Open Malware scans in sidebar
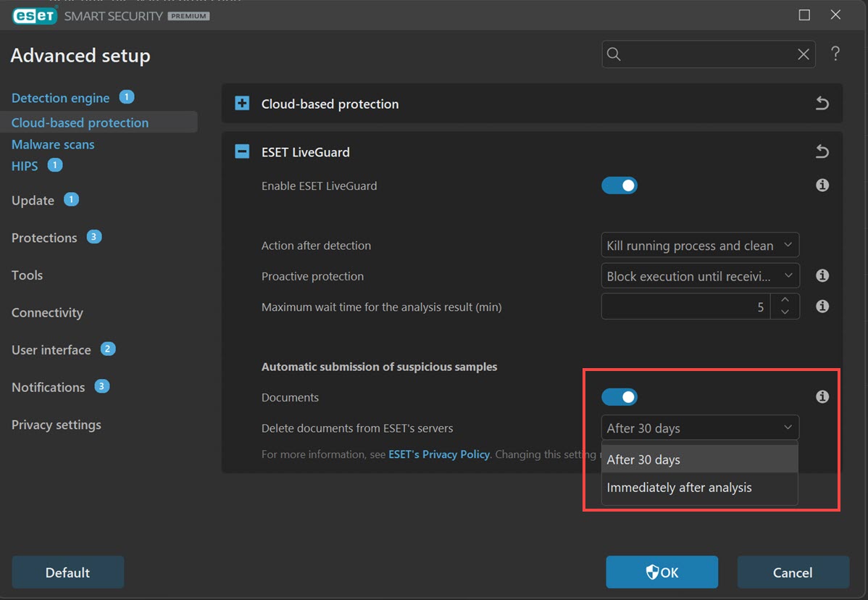The width and height of the screenshot is (868, 600). coord(53,144)
